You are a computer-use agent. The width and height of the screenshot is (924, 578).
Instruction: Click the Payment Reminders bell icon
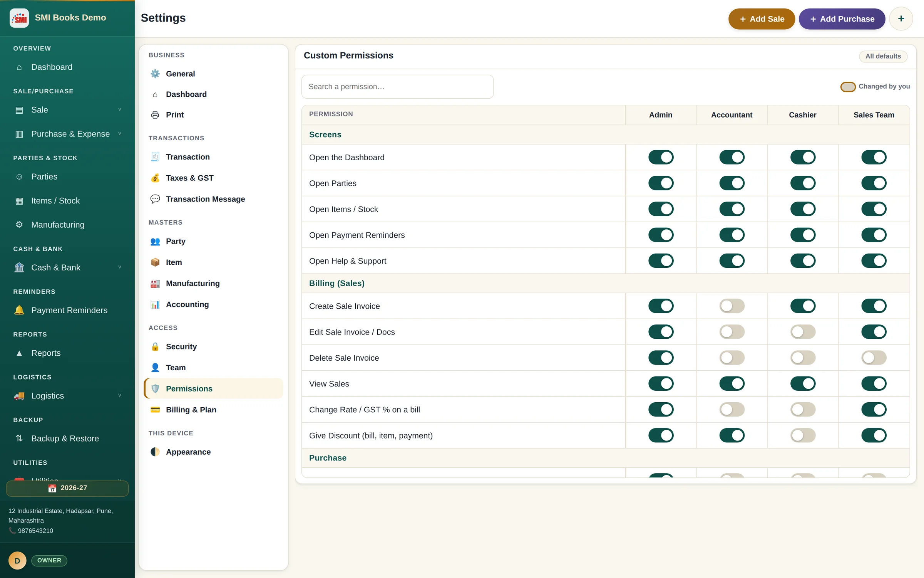click(19, 310)
